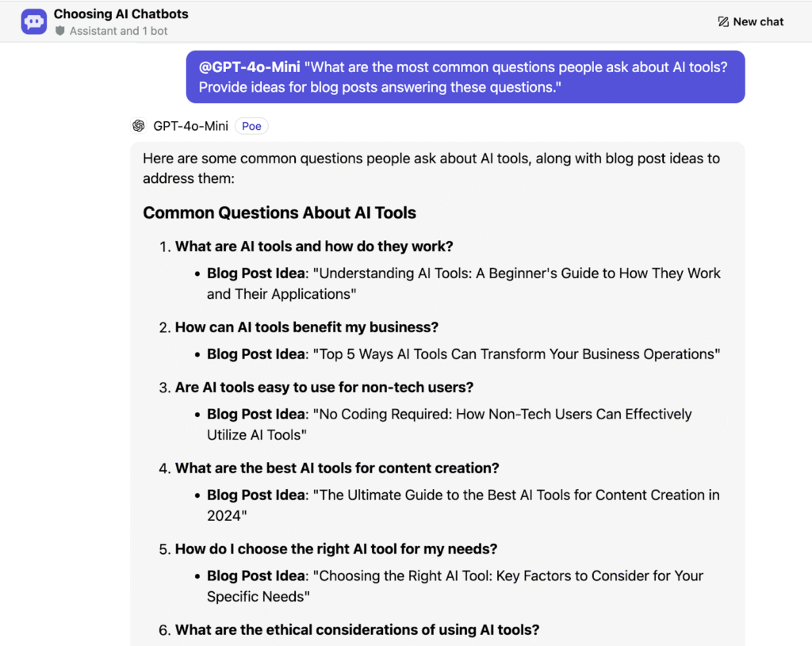The width and height of the screenshot is (812, 646).
Task: Open the Poe tag next to GPT-4o-Mini
Action: point(251,126)
